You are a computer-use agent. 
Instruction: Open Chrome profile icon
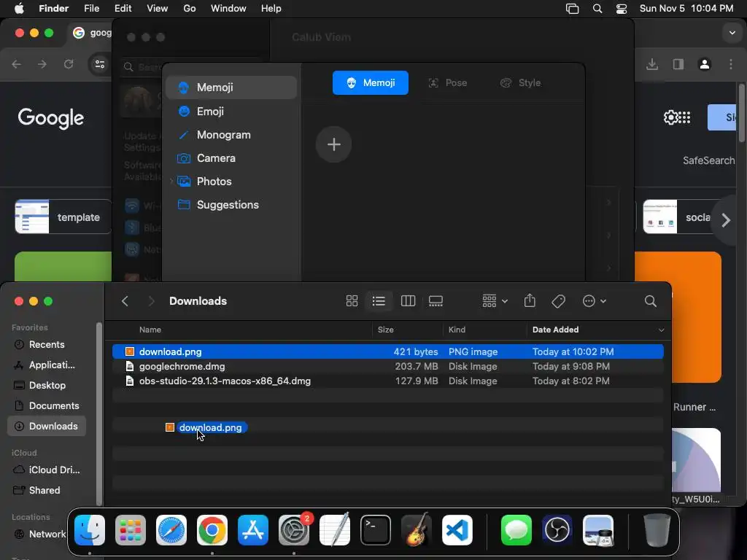[x=705, y=64]
